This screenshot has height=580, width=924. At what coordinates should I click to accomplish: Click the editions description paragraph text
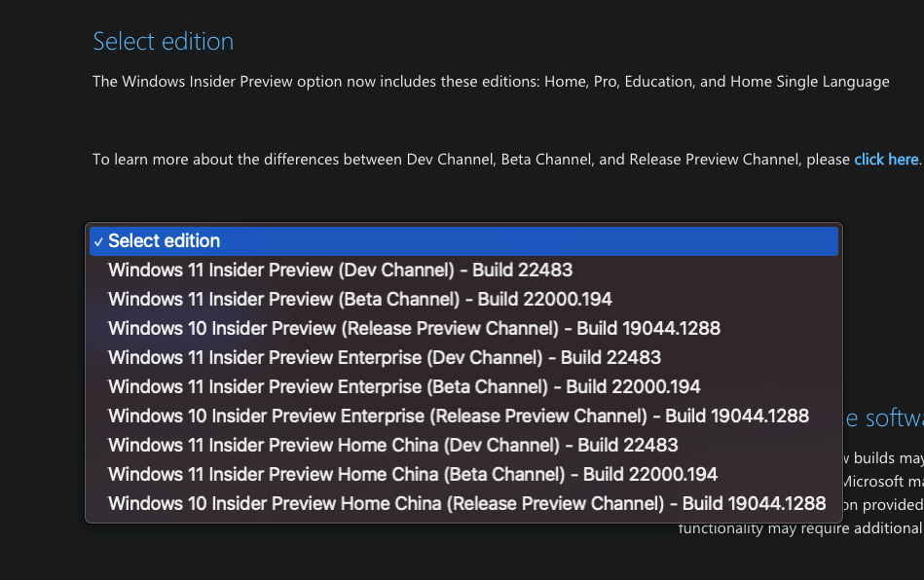(x=490, y=81)
